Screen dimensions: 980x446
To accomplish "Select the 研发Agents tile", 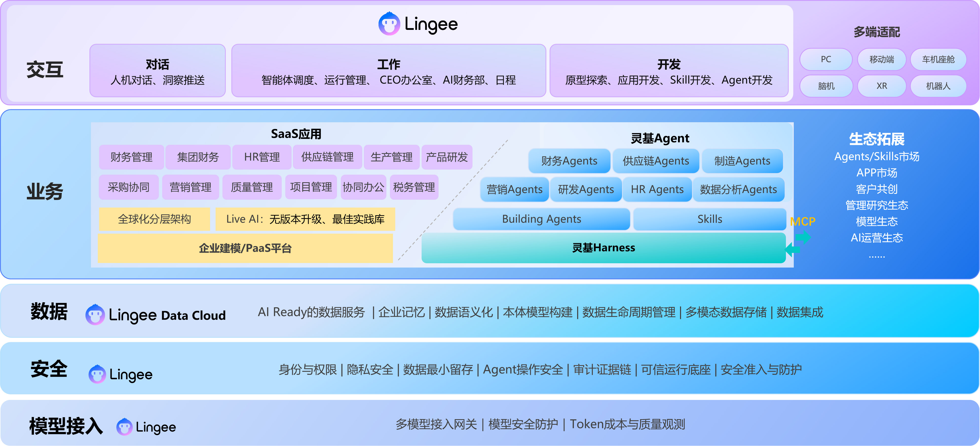I will (x=586, y=189).
